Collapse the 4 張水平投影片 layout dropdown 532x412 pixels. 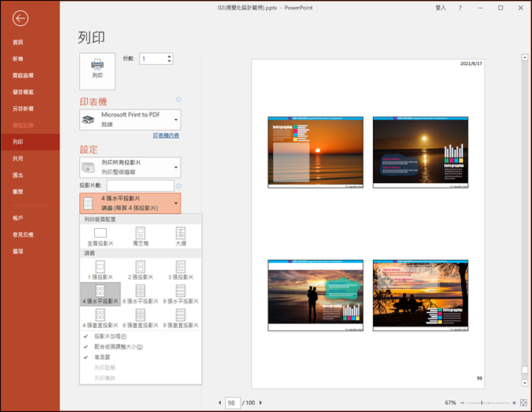(131, 203)
